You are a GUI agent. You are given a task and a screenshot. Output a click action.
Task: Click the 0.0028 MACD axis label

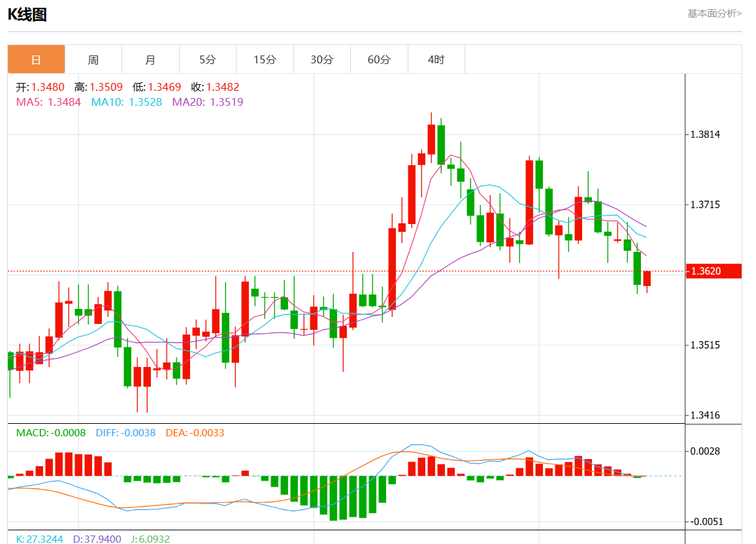(705, 451)
